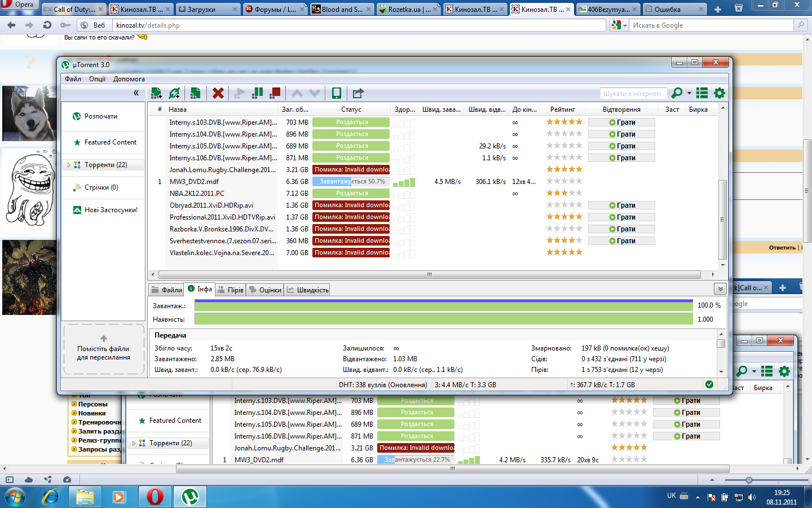
Task: Click the uTorrent icon in the taskbar
Action: pos(190,497)
